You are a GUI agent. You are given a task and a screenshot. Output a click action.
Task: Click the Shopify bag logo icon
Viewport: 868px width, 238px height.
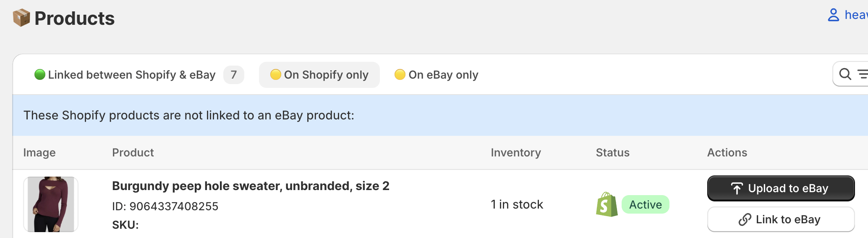click(607, 205)
